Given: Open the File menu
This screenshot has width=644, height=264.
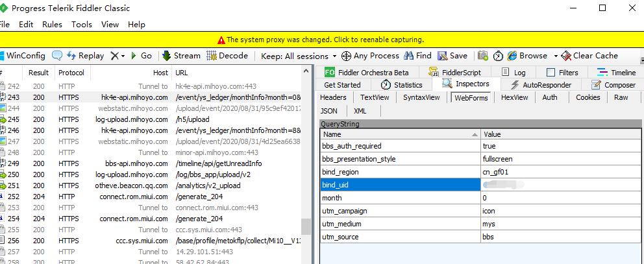Looking at the screenshot, I should pos(4,25).
